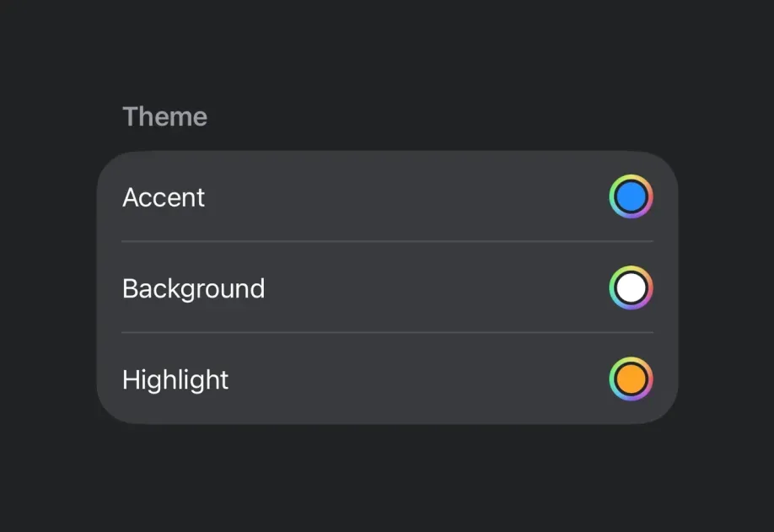The height and width of the screenshot is (532, 774).
Task: Change the accent color from blue
Action: coord(631,196)
